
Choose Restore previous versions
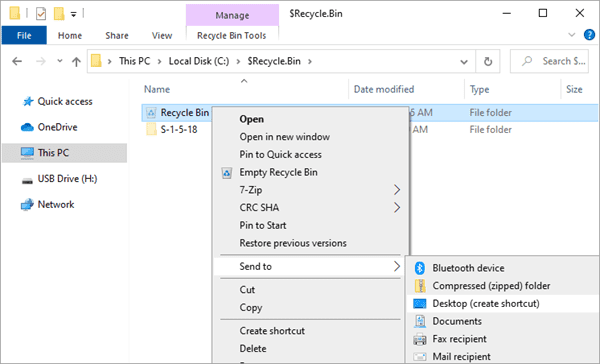click(x=293, y=243)
